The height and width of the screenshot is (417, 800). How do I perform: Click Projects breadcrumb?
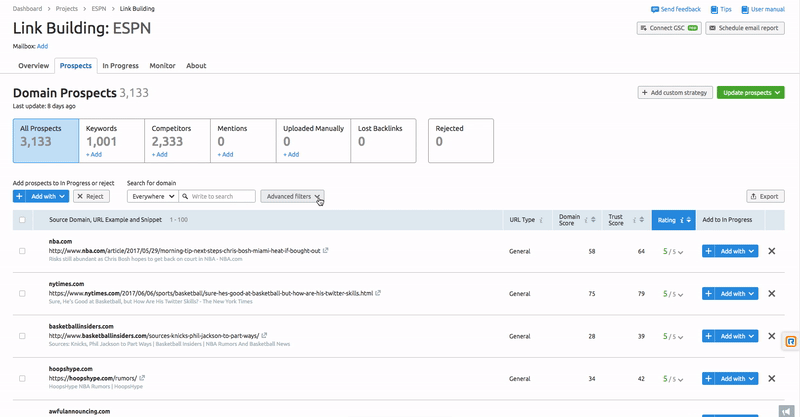click(67, 9)
